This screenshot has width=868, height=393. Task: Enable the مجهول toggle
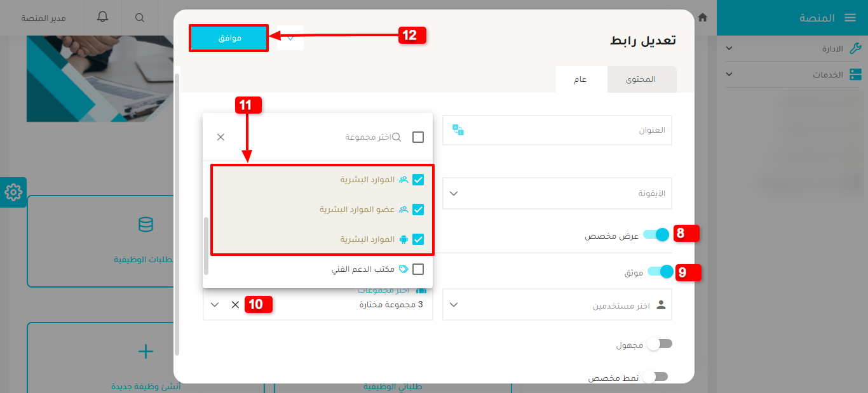click(660, 343)
